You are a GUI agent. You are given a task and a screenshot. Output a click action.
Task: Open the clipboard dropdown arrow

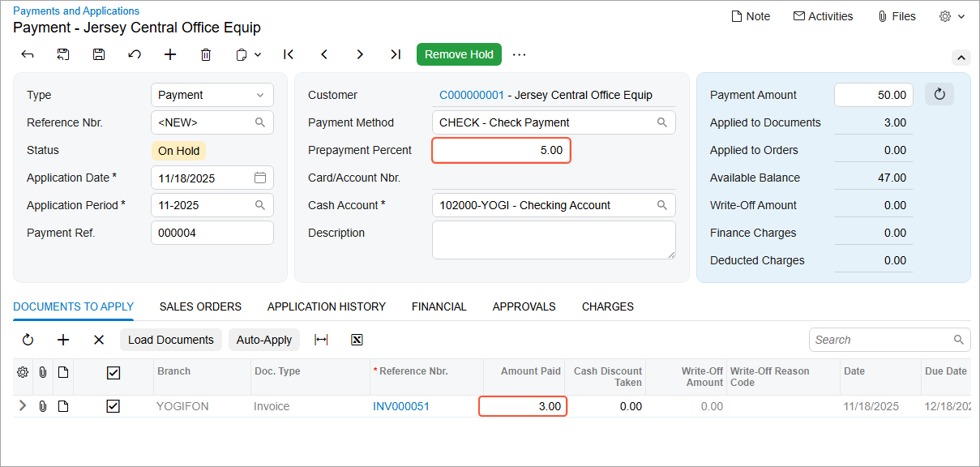pyautogui.click(x=258, y=54)
